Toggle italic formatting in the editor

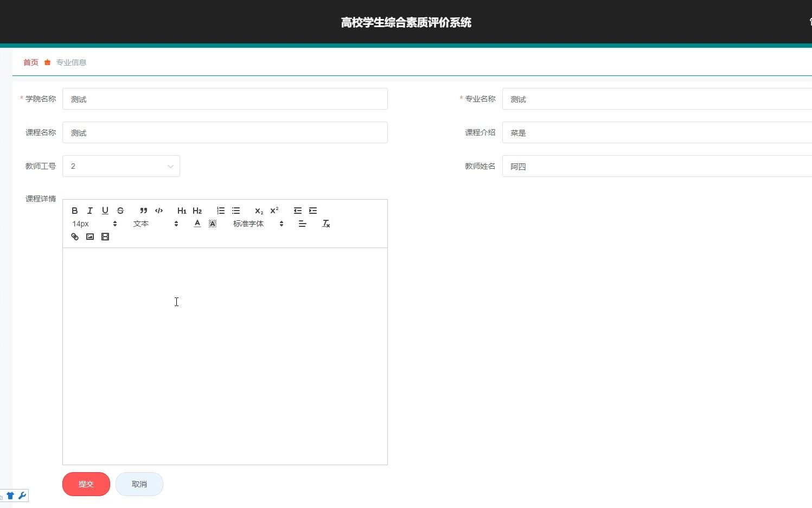[90, 211]
